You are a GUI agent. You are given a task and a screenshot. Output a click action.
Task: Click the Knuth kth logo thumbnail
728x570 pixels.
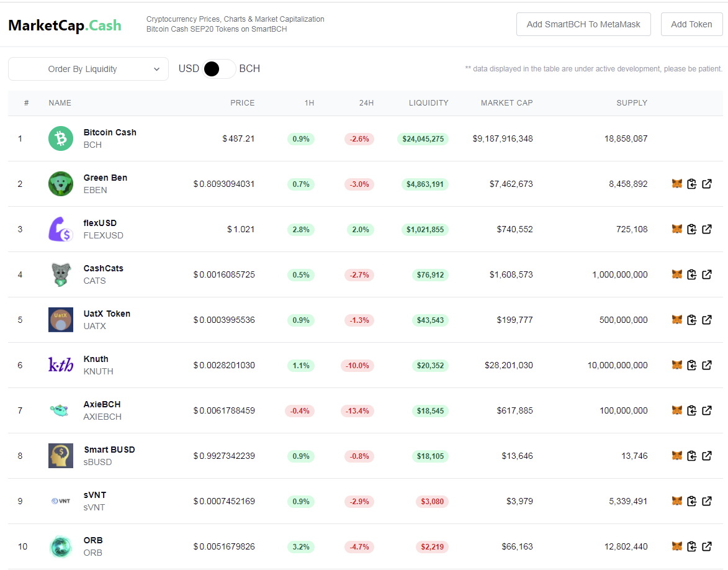click(x=61, y=365)
